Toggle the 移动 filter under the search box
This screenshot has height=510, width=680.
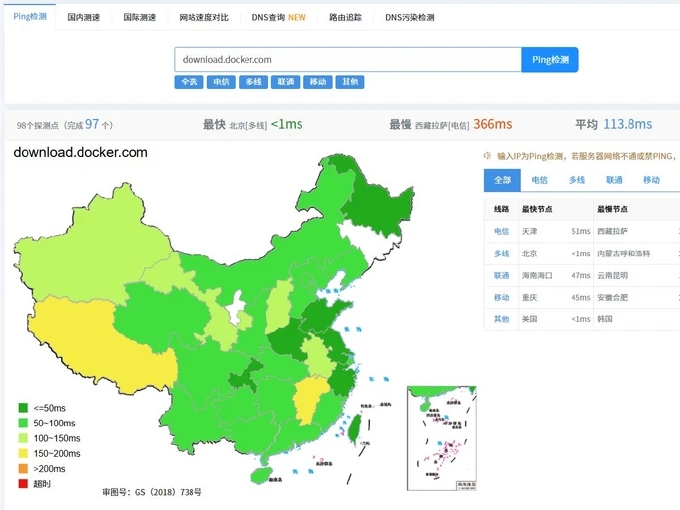318,82
